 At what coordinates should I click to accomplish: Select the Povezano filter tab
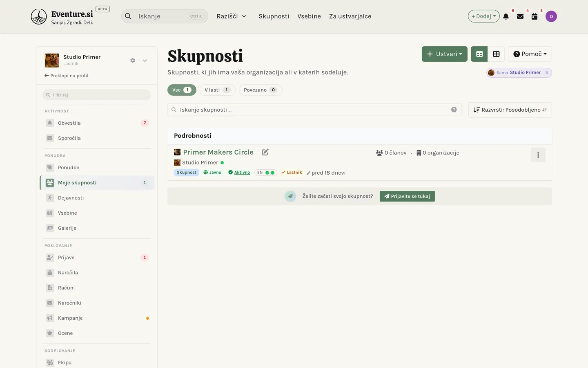pos(261,90)
